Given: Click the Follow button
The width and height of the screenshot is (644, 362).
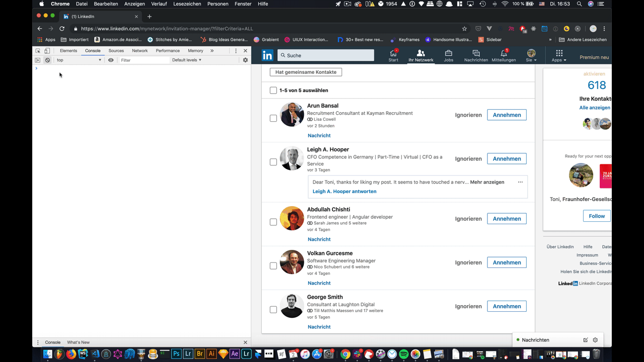Looking at the screenshot, I should click(x=597, y=216).
